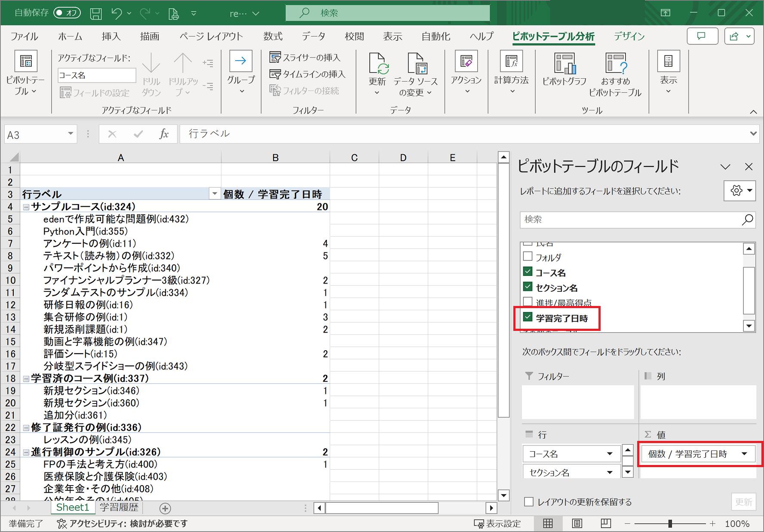Open the ファイル menu tab
Screen dimensions: 764x532
pyautogui.click(x=24, y=37)
